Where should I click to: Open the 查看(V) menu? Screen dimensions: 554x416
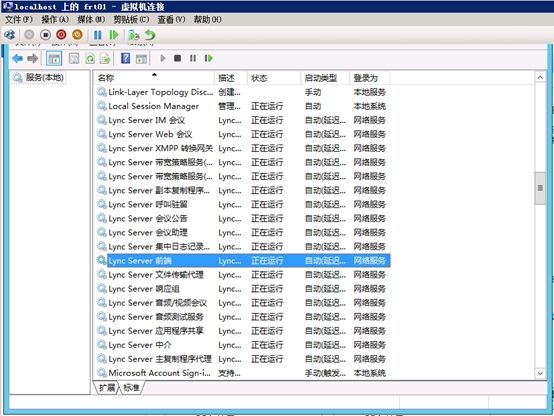coord(171,19)
